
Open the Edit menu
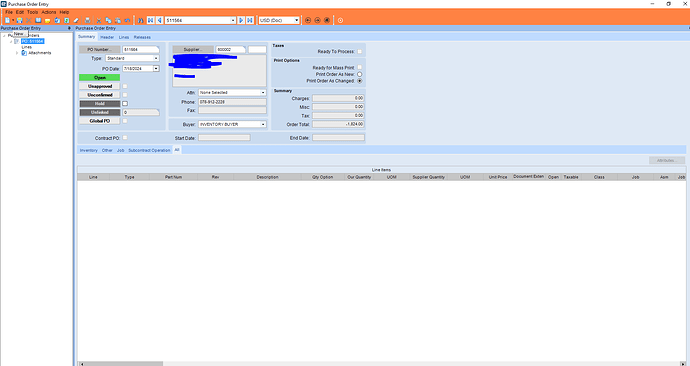click(20, 12)
